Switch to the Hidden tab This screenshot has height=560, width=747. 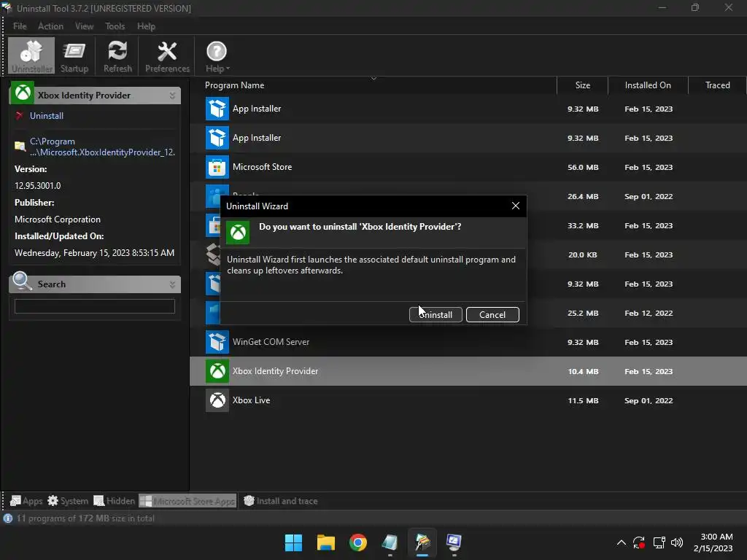tap(115, 501)
